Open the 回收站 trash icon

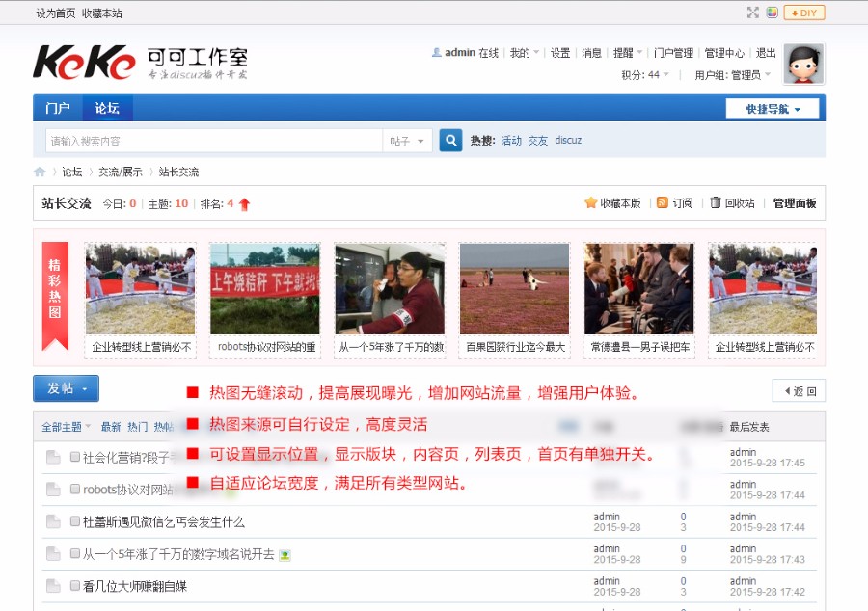(x=714, y=203)
